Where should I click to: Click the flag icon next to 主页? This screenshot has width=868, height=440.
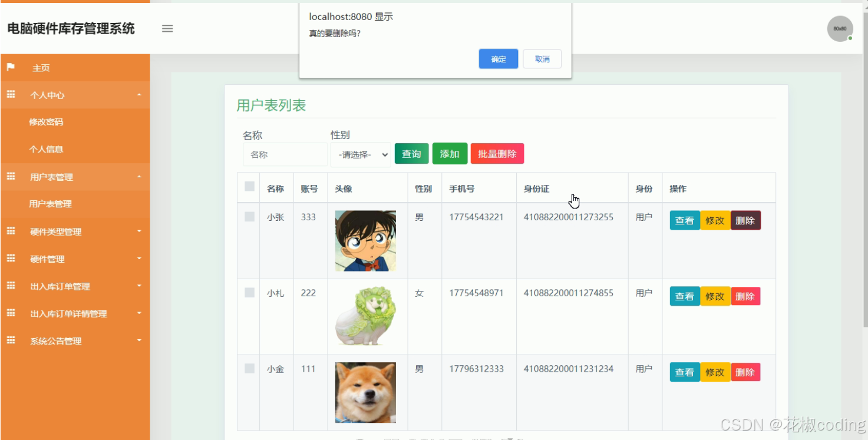pos(10,67)
